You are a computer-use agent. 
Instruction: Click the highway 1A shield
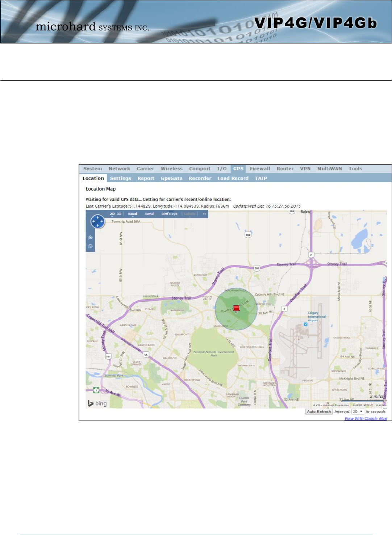pos(146,354)
